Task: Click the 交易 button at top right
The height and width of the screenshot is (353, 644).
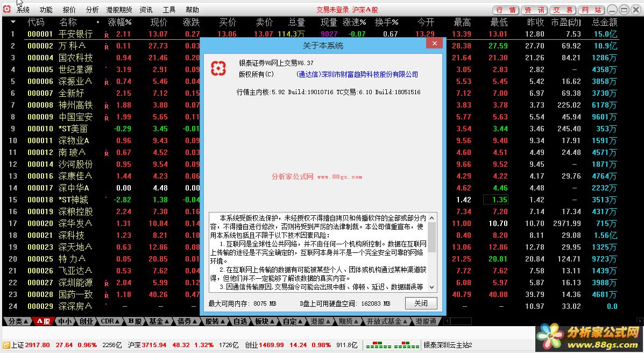Action: pyautogui.click(x=562, y=10)
